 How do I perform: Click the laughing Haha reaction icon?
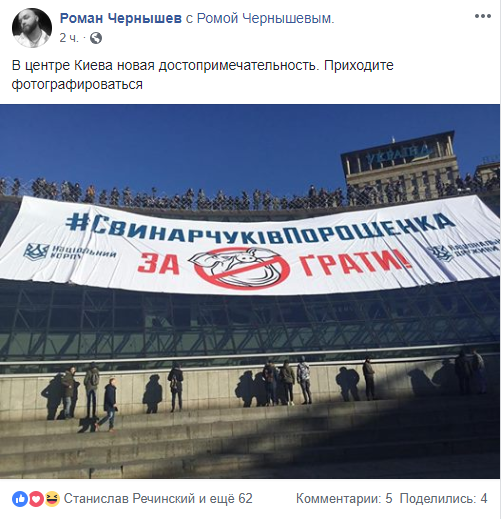pos(52,499)
